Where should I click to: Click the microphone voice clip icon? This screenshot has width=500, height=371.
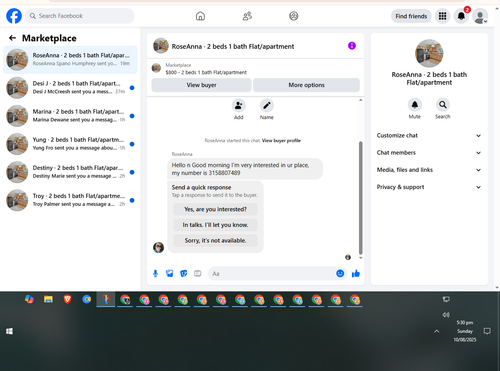click(155, 274)
